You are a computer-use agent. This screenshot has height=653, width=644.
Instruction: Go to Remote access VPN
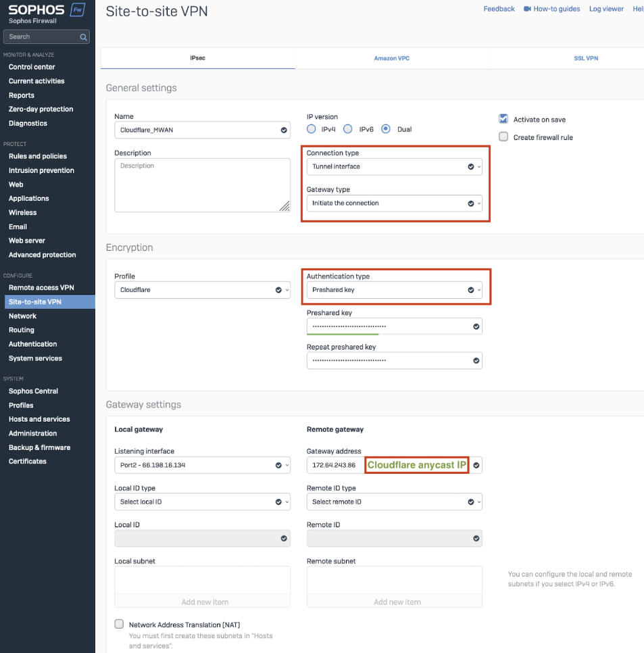click(41, 288)
